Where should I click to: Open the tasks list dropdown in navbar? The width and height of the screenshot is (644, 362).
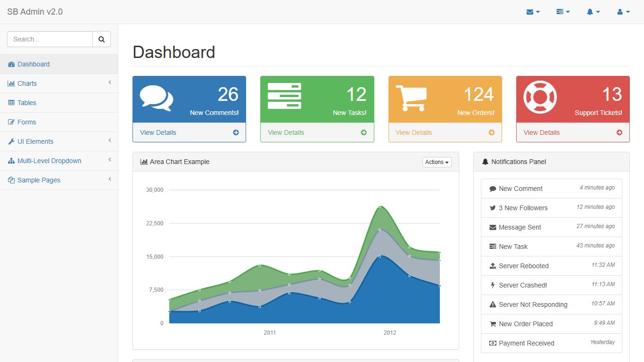click(x=563, y=12)
